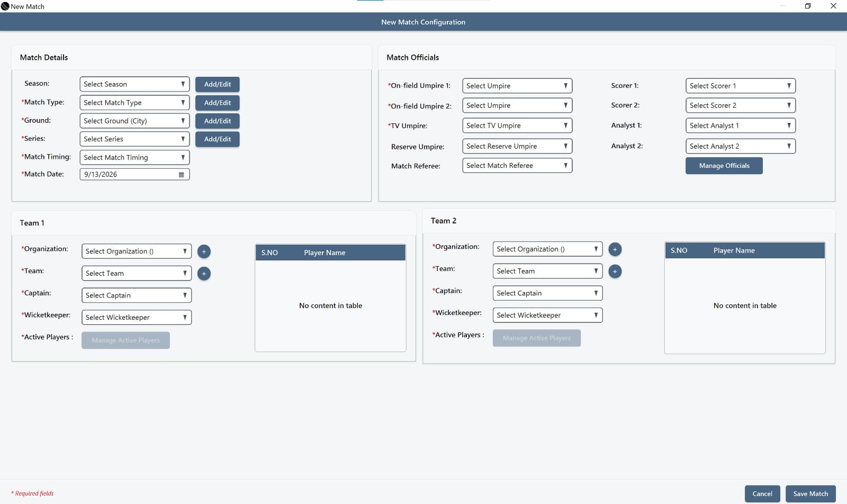Open the Select Ground (City) dropdown
The image size is (847, 504).
pyautogui.click(x=134, y=121)
